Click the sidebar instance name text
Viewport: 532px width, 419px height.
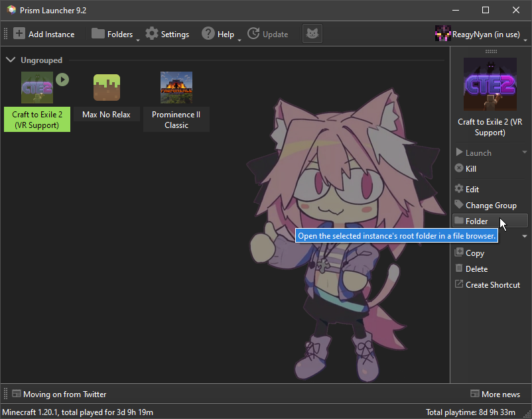tap(490, 127)
